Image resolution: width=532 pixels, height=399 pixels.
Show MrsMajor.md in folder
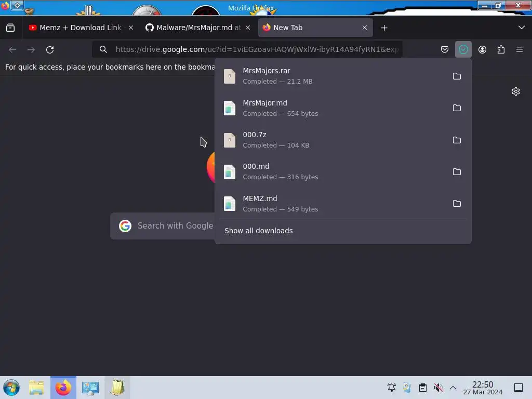(457, 108)
